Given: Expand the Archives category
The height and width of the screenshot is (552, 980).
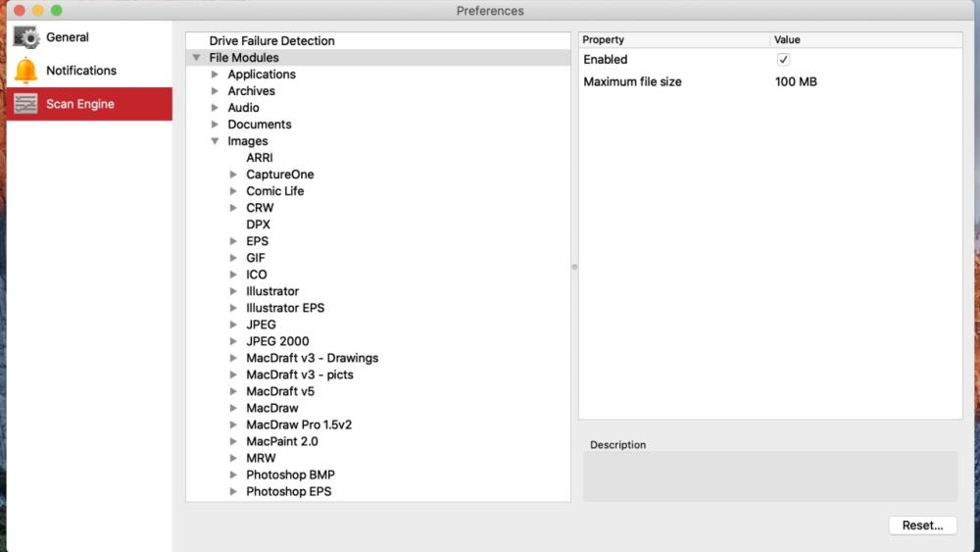Looking at the screenshot, I should click(215, 91).
